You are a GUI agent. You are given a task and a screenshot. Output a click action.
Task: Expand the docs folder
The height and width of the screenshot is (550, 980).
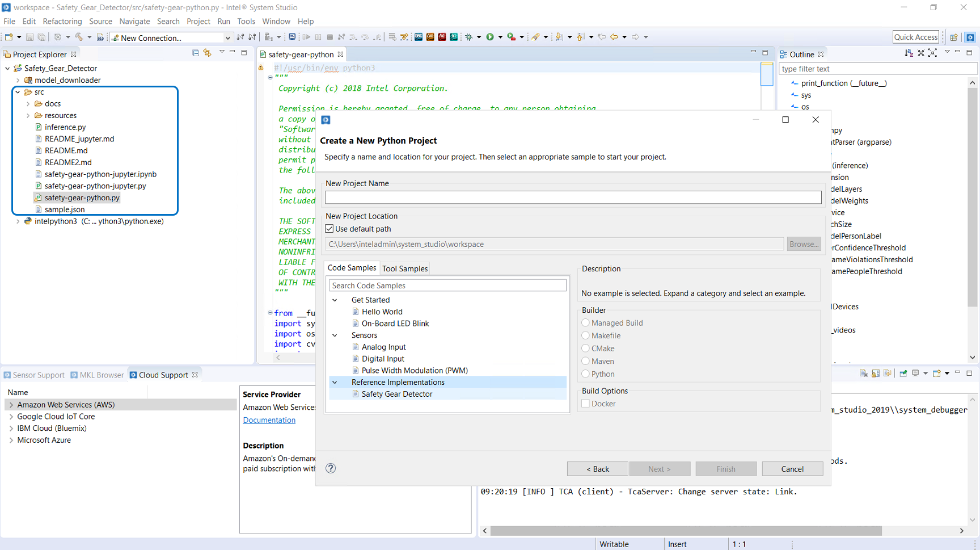pyautogui.click(x=28, y=104)
